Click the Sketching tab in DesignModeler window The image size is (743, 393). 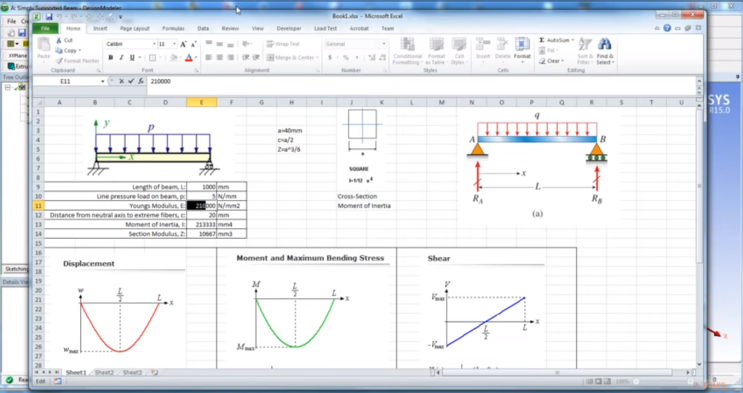pyautogui.click(x=15, y=269)
